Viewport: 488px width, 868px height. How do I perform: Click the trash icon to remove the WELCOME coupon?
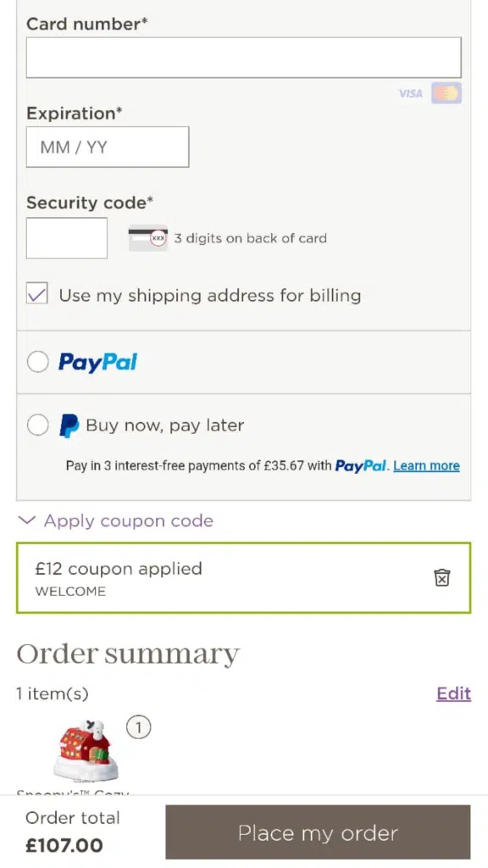click(441, 577)
